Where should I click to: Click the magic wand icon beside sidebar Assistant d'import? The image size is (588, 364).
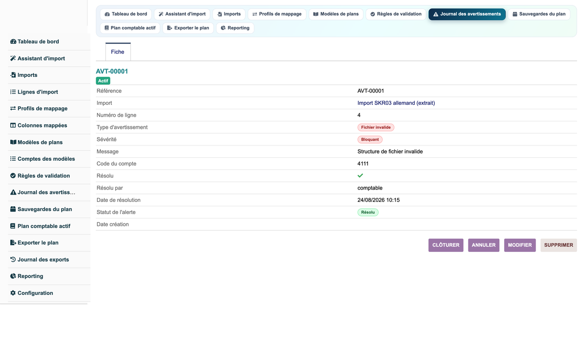pyautogui.click(x=13, y=58)
